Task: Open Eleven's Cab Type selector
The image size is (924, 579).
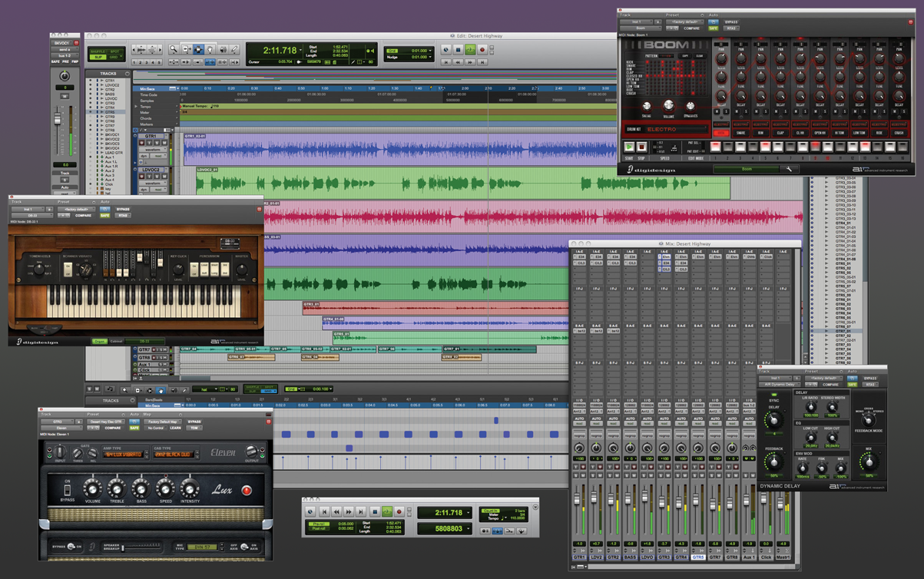Action: click(x=174, y=455)
